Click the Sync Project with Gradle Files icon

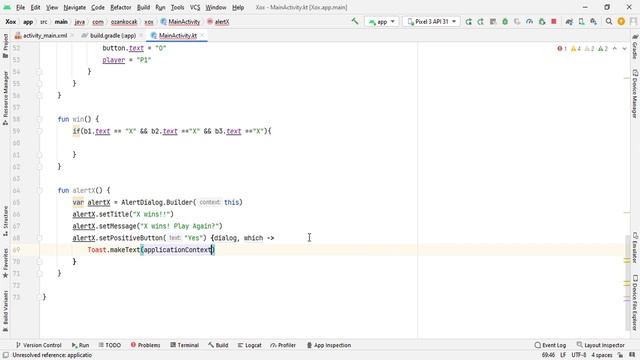click(569, 22)
